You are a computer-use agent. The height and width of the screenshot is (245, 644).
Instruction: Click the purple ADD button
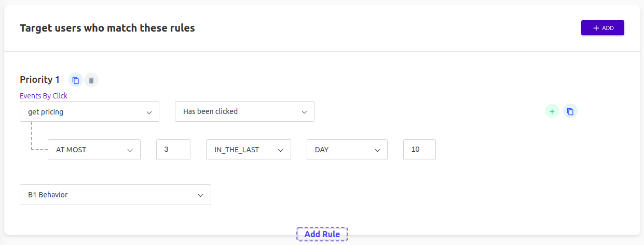click(x=602, y=28)
